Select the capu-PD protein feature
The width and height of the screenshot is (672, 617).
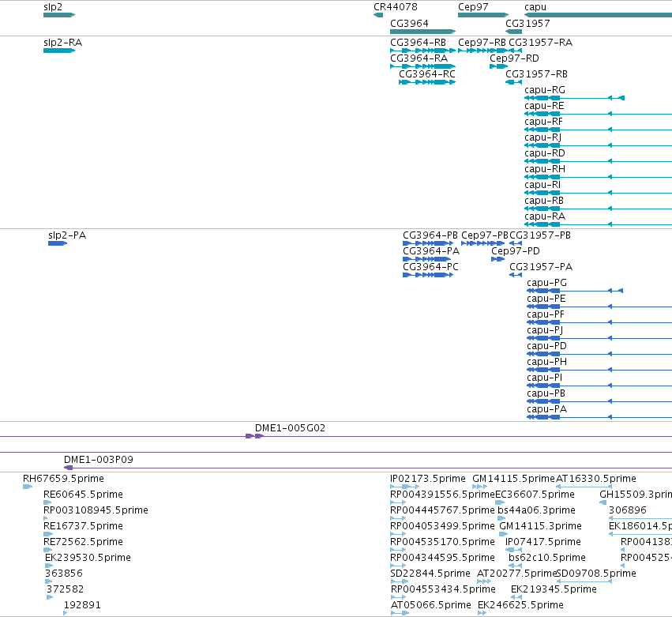pyautogui.click(x=599, y=354)
